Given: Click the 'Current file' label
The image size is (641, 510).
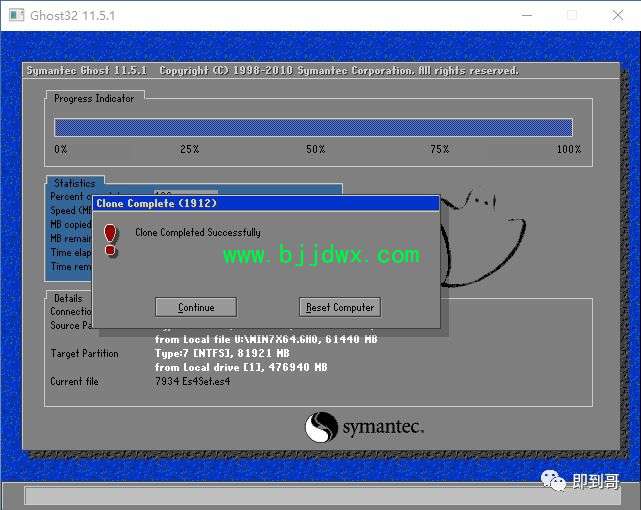Looking at the screenshot, I should (74, 381).
